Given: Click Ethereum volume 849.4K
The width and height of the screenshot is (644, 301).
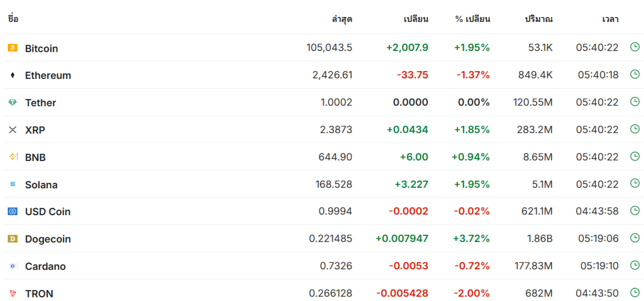Looking at the screenshot, I should tap(535, 75).
